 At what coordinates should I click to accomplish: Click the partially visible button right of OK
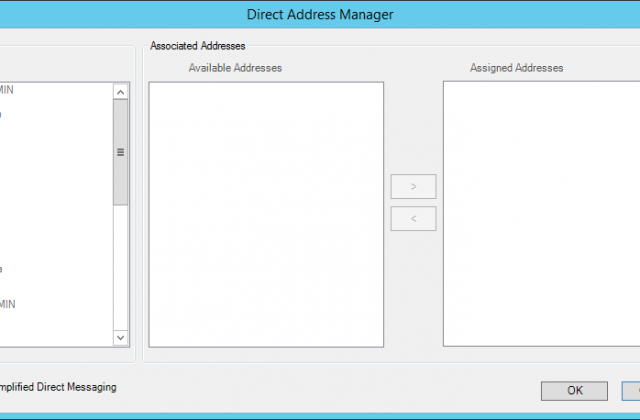pos(634,390)
